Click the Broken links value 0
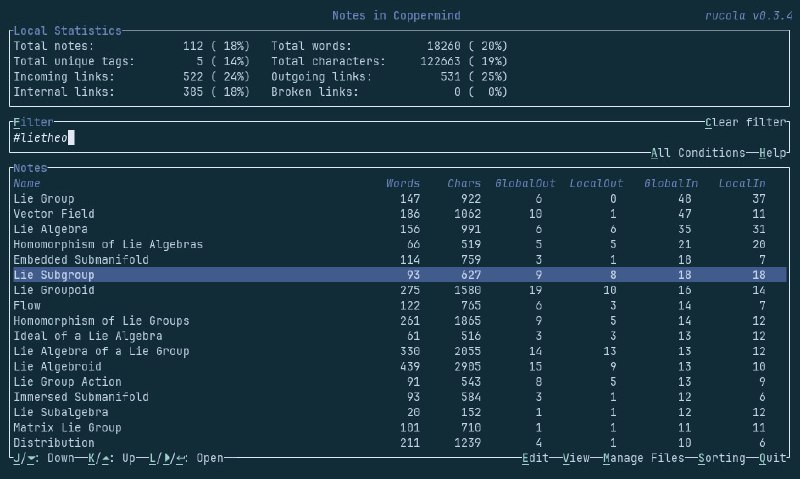This screenshot has height=479, width=800. pyautogui.click(x=457, y=92)
